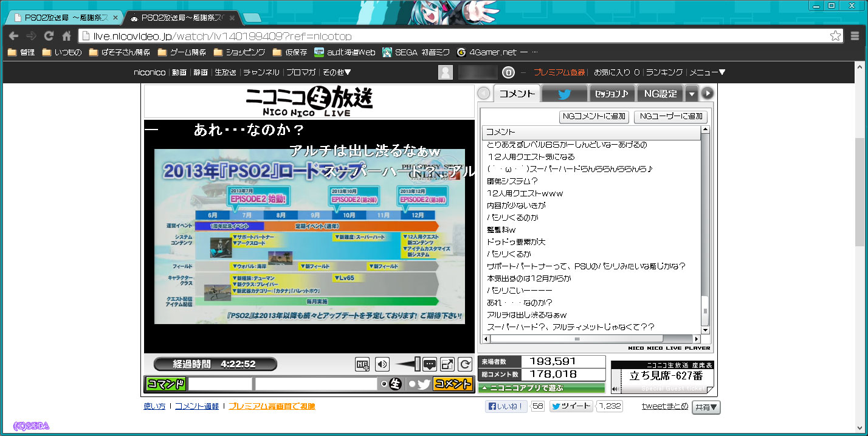Click the browser forward arrow

(x=31, y=36)
